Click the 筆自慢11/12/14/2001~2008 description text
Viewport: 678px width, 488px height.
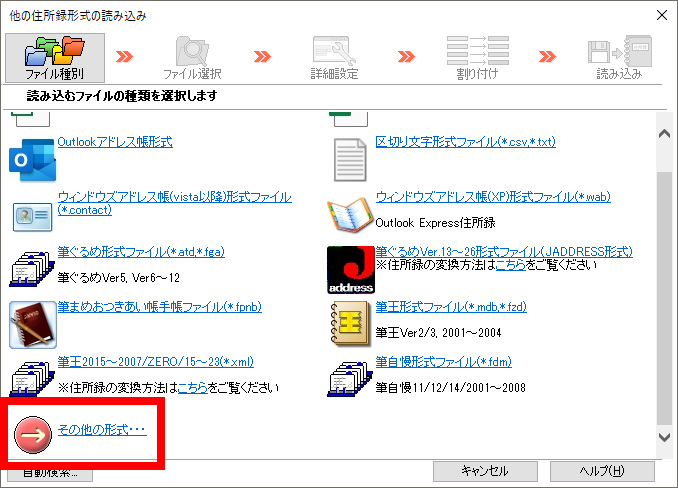pyautogui.click(x=450, y=388)
